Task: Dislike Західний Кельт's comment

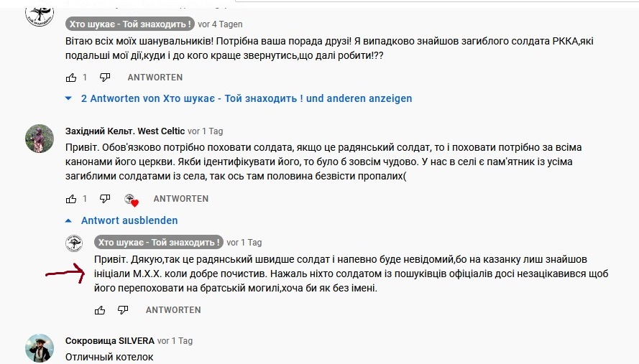Action: [x=105, y=198]
